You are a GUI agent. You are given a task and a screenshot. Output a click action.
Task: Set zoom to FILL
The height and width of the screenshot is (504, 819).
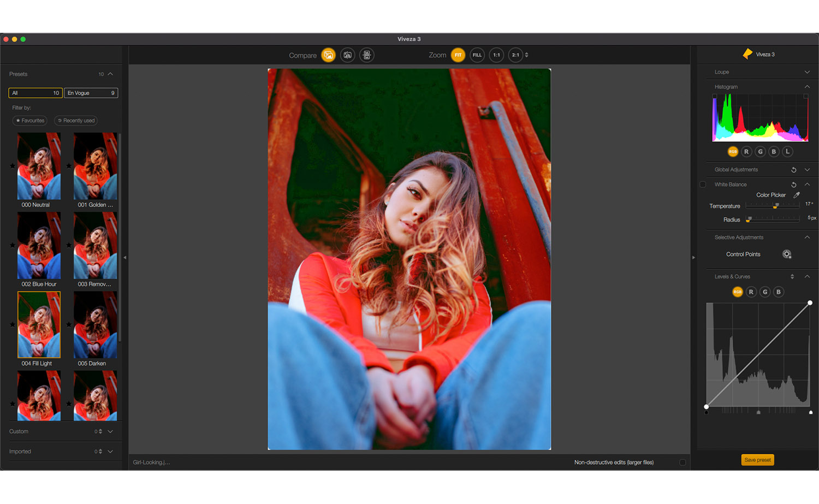point(477,55)
